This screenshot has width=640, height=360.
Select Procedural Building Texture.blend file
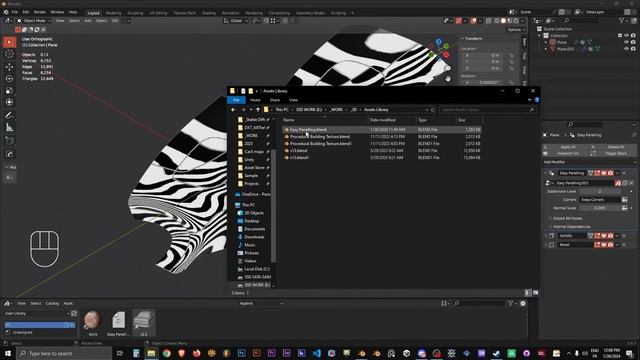[320, 137]
